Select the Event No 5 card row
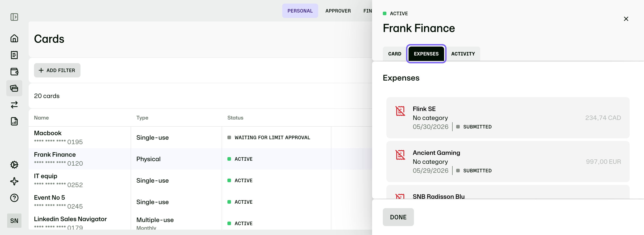 point(200,202)
